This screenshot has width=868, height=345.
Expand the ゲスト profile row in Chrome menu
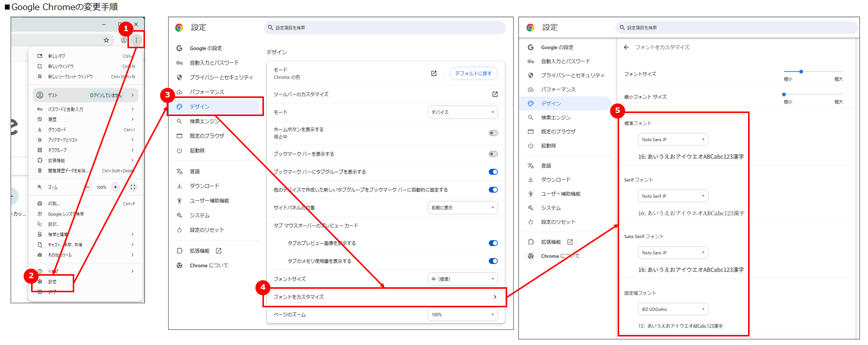coord(85,95)
